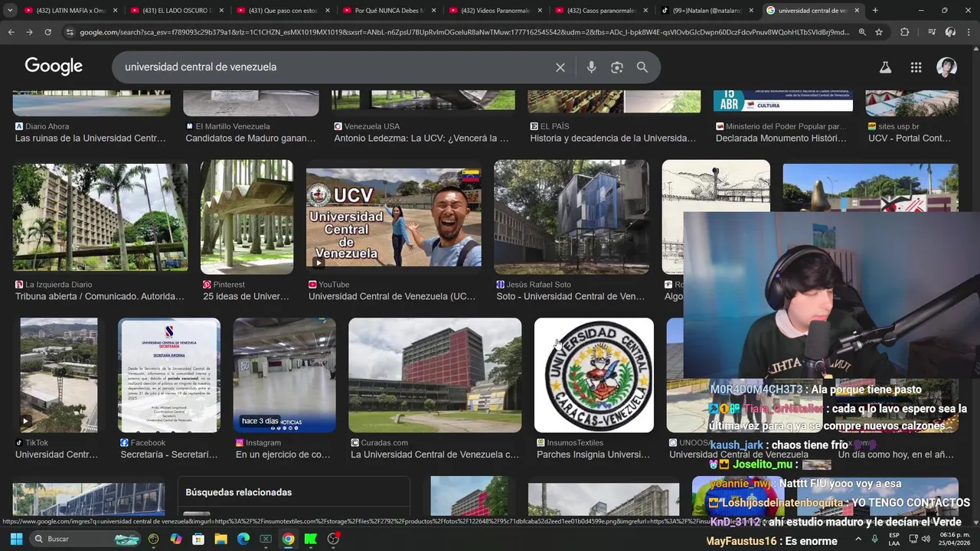Image resolution: width=980 pixels, height=551 pixels.
Task: Open OBS Studio from taskbar
Action: (333, 539)
